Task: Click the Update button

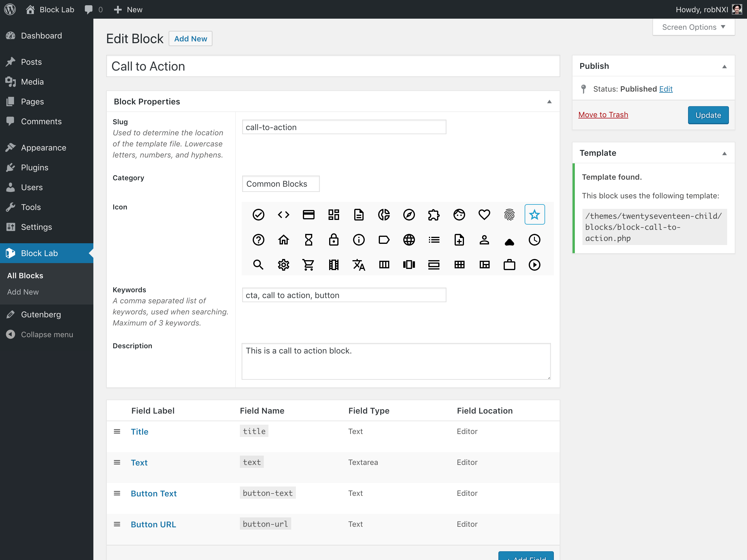Action: [x=708, y=115]
